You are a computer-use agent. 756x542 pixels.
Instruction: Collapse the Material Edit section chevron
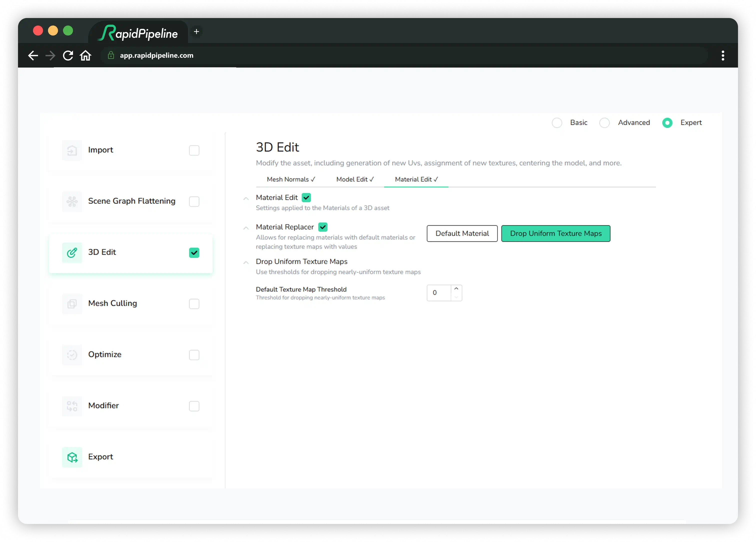(246, 199)
